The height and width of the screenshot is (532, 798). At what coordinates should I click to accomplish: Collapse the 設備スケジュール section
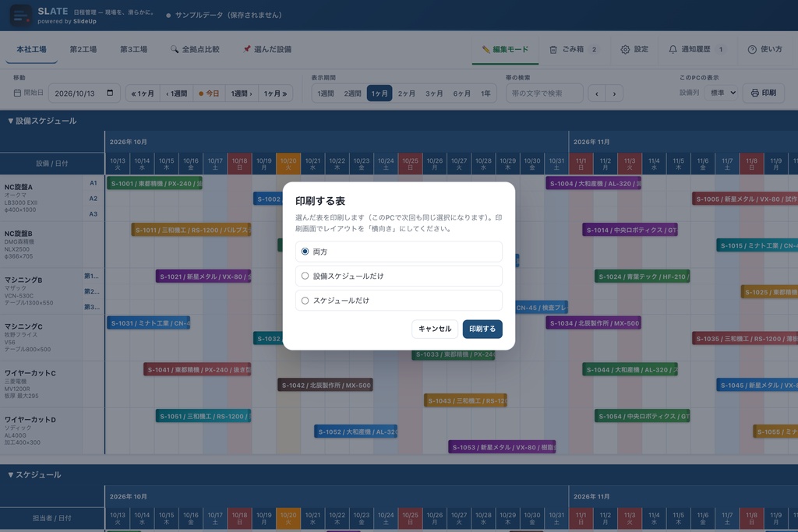pos(42,121)
